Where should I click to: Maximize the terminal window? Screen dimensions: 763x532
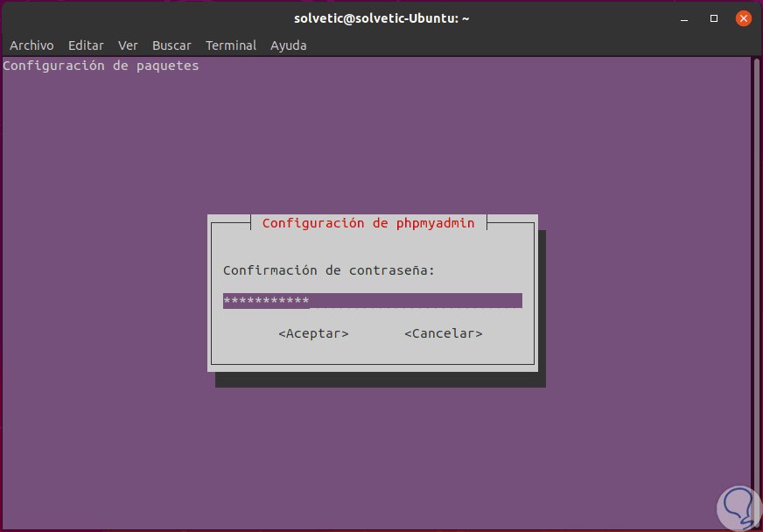click(x=714, y=18)
